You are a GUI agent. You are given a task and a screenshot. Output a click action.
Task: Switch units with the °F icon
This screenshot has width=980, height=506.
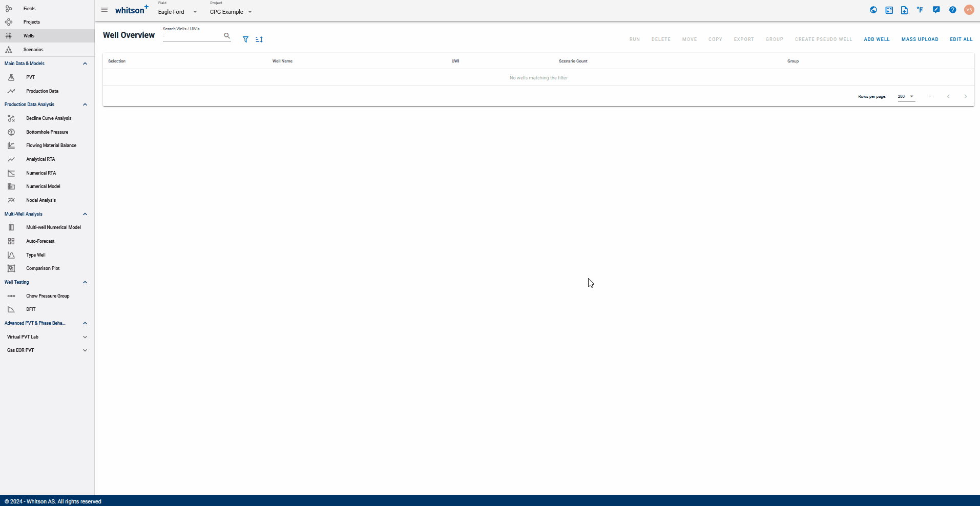pos(921,10)
